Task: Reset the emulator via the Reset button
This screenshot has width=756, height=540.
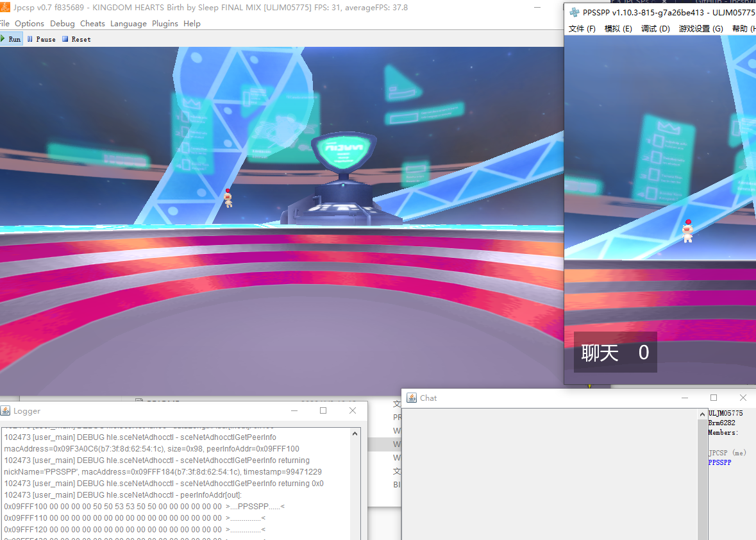Action: coord(76,39)
